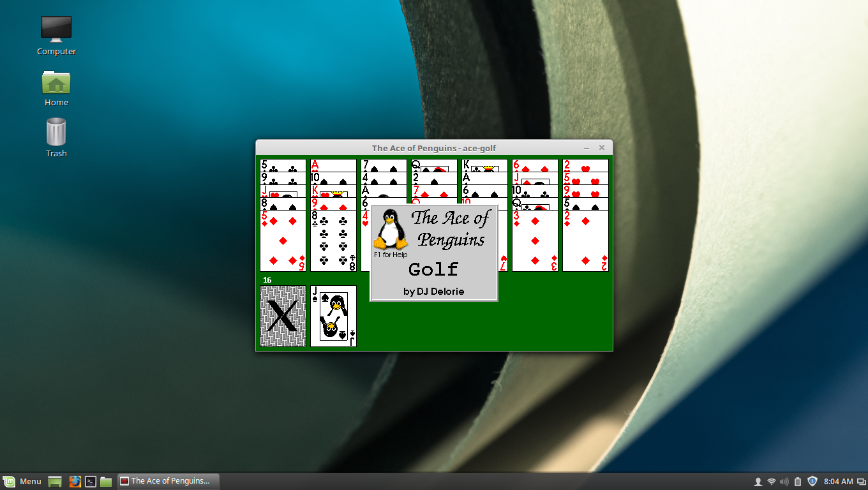The height and width of the screenshot is (490, 868).
Task: Select the 8 of clubs bottom card
Action: pos(333,241)
